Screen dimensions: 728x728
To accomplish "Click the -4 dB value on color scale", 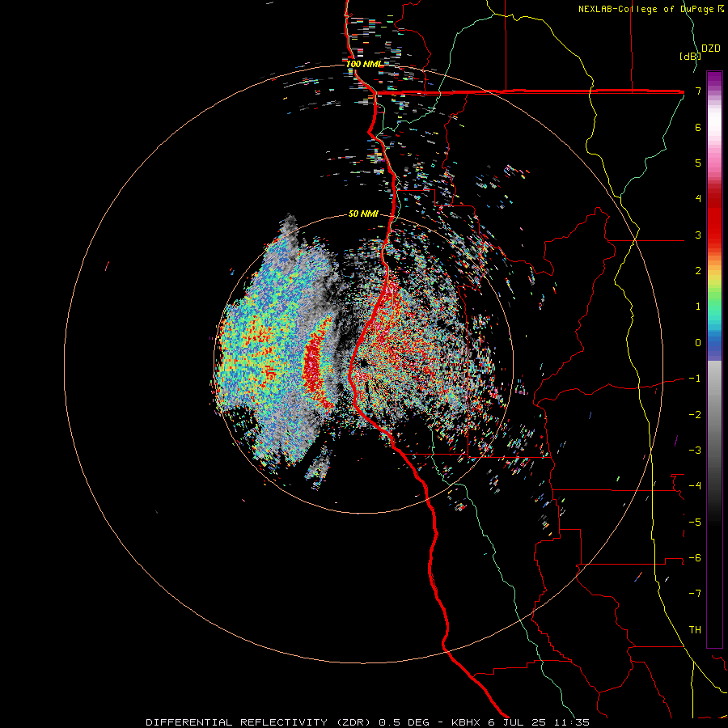I will (x=695, y=485).
